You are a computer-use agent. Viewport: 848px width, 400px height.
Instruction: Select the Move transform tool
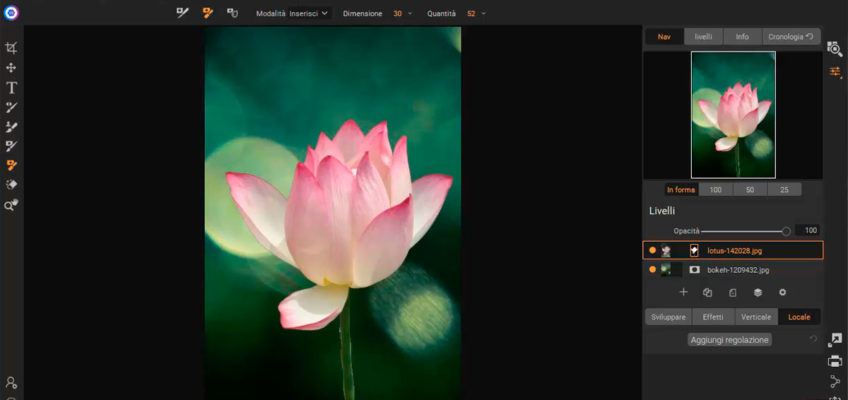click(x=11, y=68)
